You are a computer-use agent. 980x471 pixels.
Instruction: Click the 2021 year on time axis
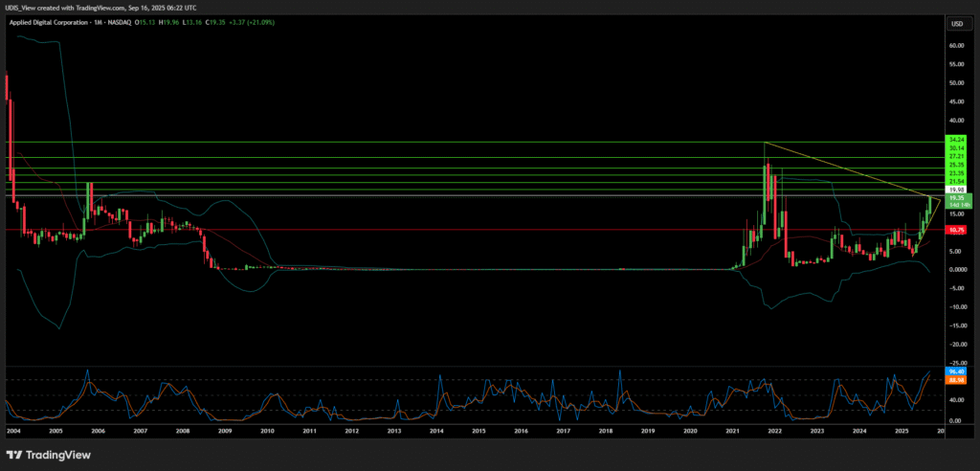click(x=732, y=432)
